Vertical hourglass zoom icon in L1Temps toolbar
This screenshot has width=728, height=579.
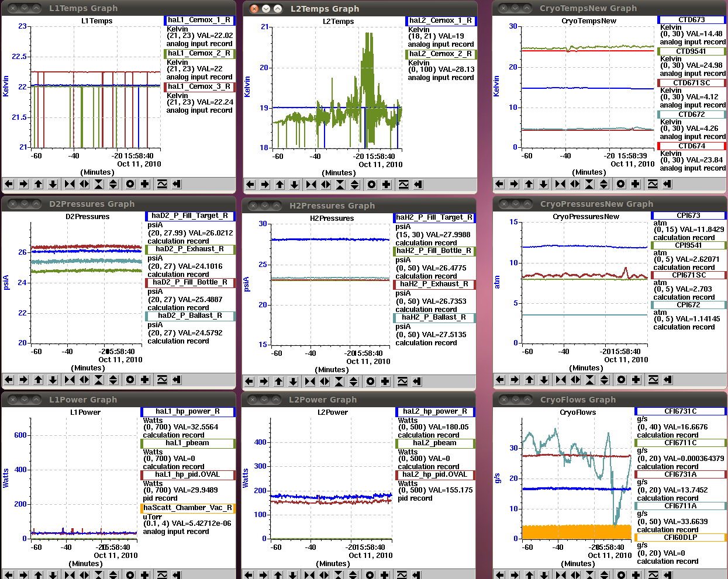coord(99,184)
